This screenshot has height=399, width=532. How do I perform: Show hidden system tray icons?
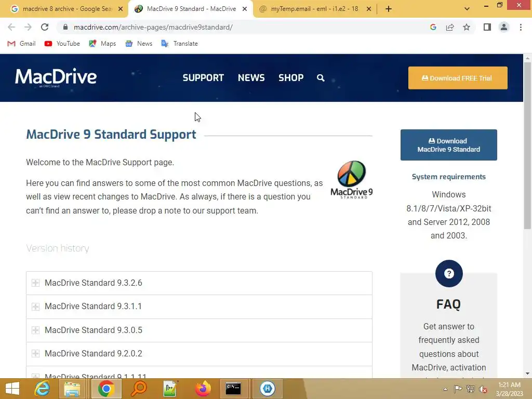445,389
